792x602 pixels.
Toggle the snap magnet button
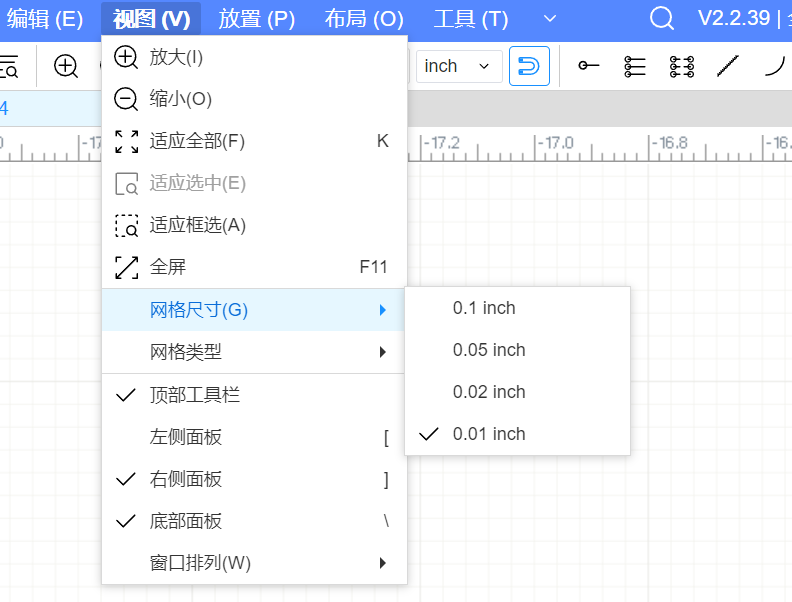click(x=529, y=66)
